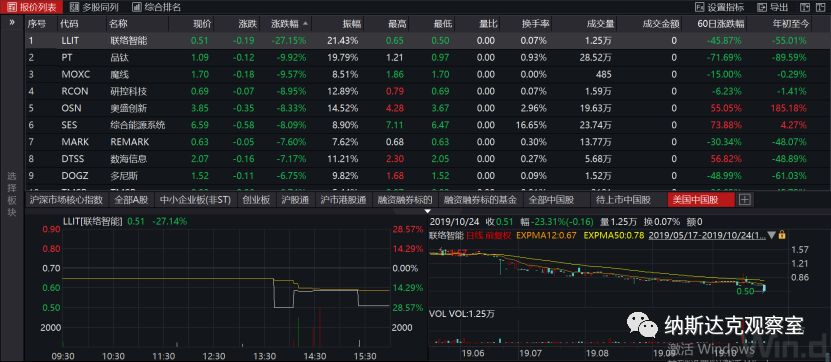Viewport: 831px width, 362px height.
Task: Click the EXPMA50:0.78 indicator label
Action: (x=613, y=235)
